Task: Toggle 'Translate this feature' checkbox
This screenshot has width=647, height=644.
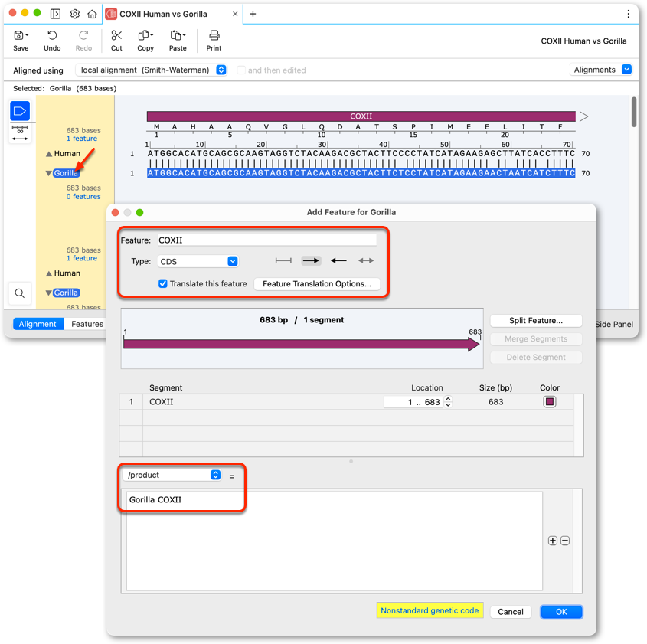Action: [163, 283]
